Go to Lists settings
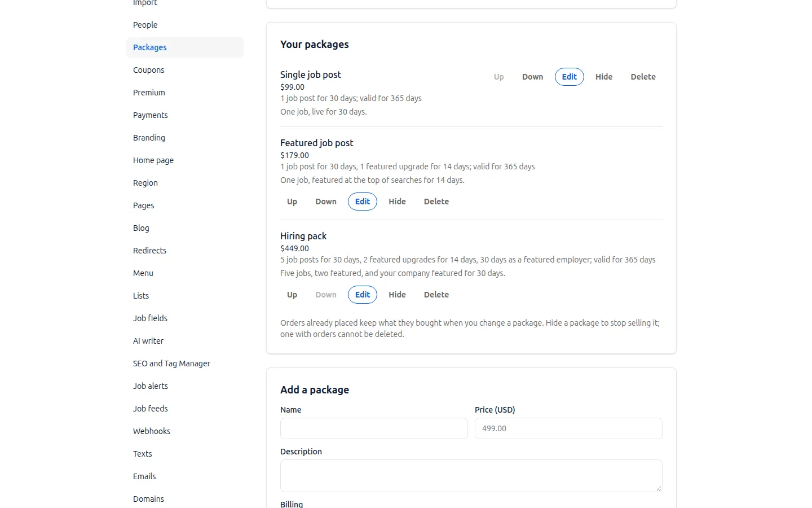Image resolution: width=812 pixels, height=508 pixels. tap(185, 296)
